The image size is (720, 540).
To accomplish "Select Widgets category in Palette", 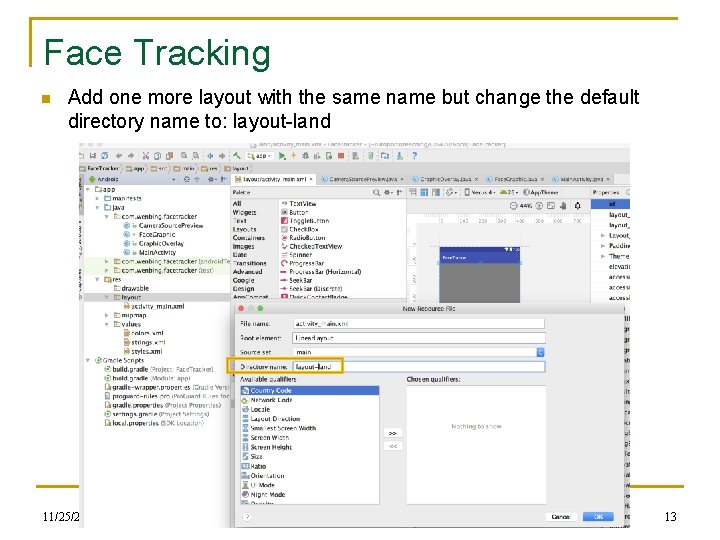I will (x=244, y=212).
